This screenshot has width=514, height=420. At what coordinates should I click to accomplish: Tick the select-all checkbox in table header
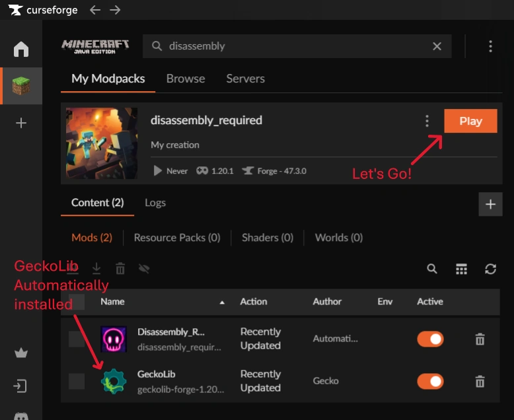point(77,302)
